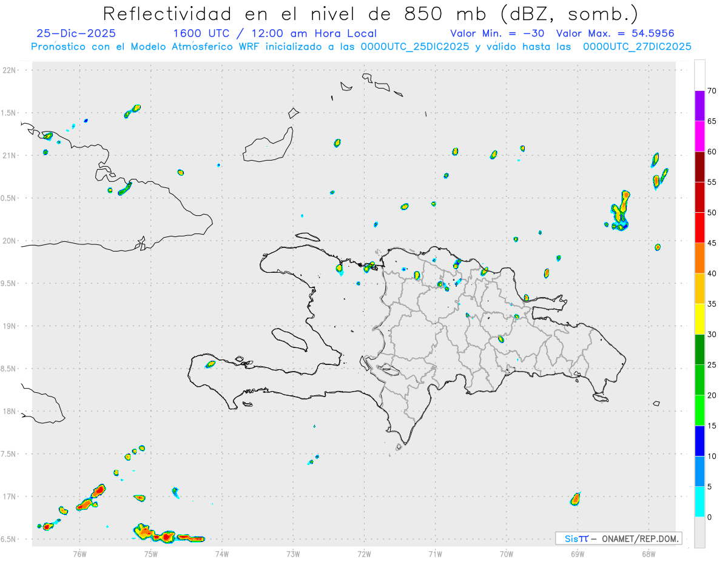Image resolution: width=728 pixels, height=562 pixels.
Task: Click the colorbar scale value '60'
Action: [712, 152]
